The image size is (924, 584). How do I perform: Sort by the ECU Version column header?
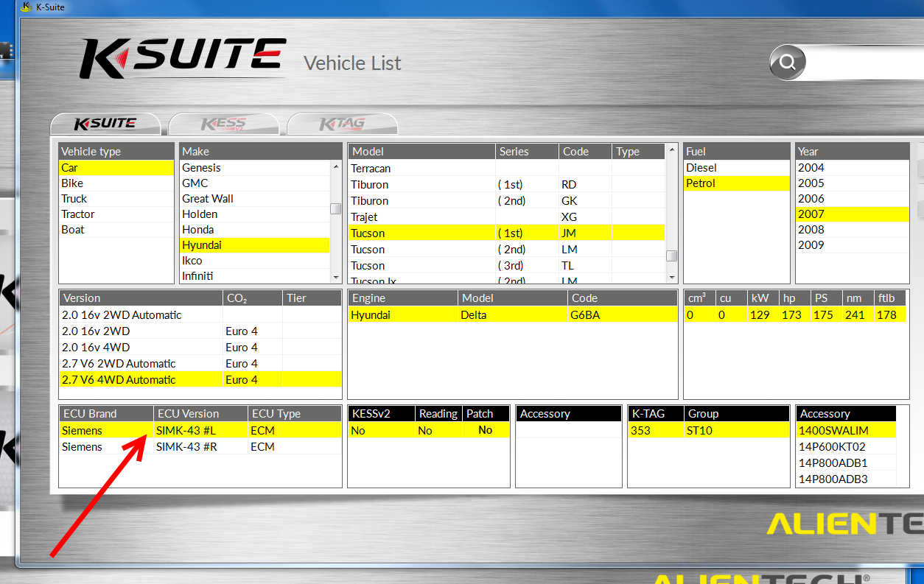coord(199,414)
